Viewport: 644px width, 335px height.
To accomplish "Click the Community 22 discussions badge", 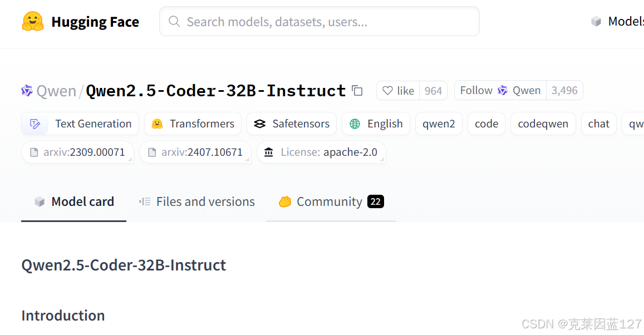I will [x=375, y=201].
